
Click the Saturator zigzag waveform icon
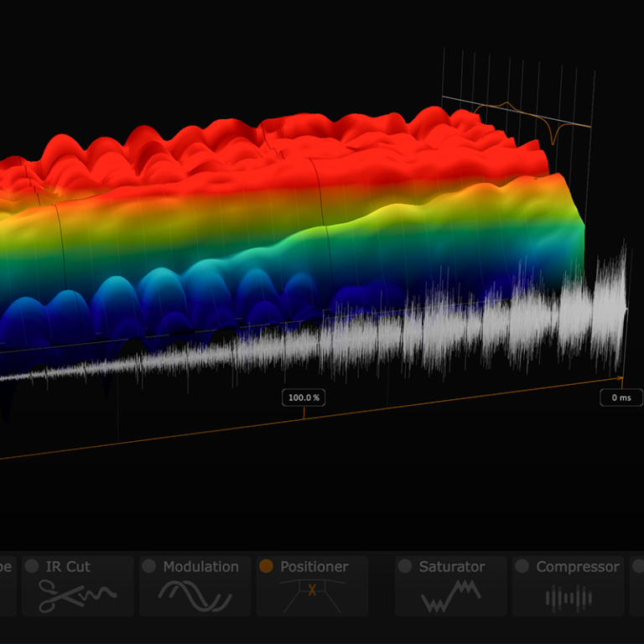(451, 597)
